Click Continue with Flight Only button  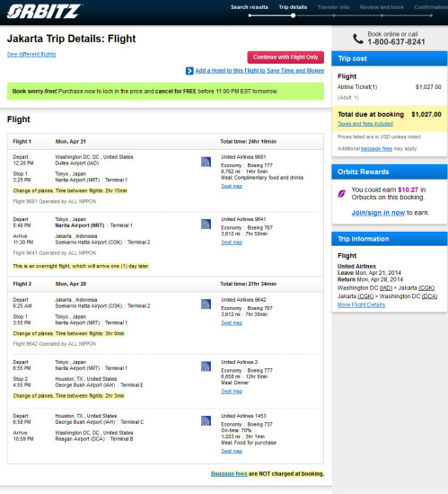pos(285,57)
